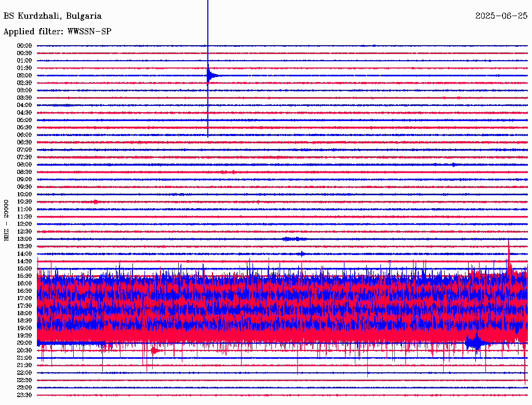
Task: Select the 19:30 time label
Action: [x=24, y=335]
